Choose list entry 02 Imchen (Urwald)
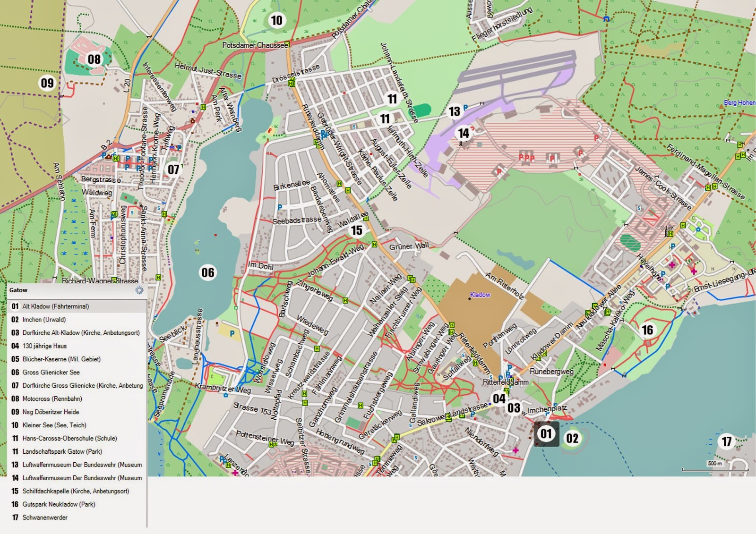Image resolution: width=756 pixels, height=534 pixels. (77, 320)
